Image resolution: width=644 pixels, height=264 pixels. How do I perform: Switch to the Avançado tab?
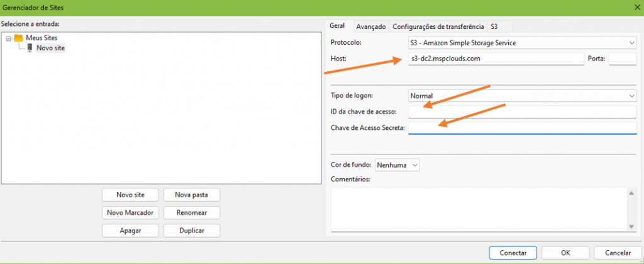tap(371, 26)
